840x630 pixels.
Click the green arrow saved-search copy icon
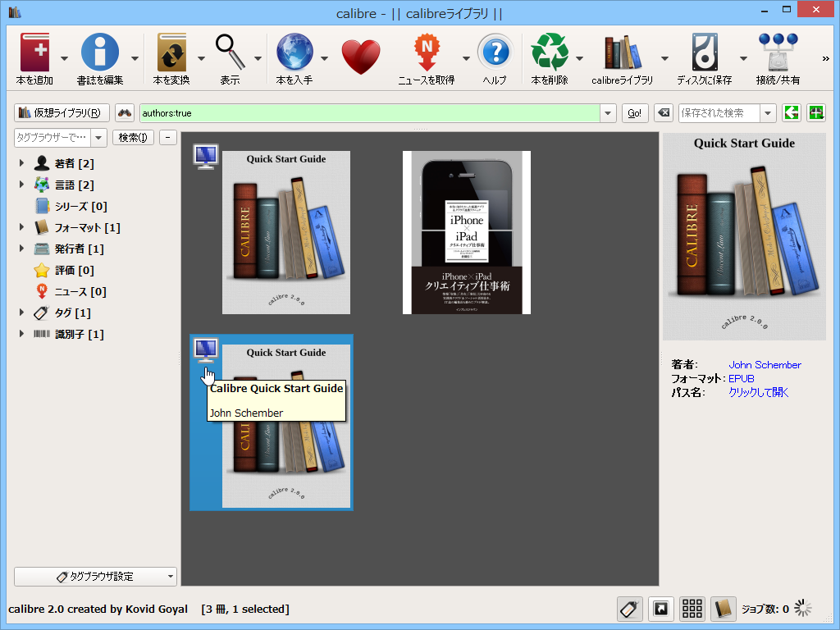tap(792, 113)
